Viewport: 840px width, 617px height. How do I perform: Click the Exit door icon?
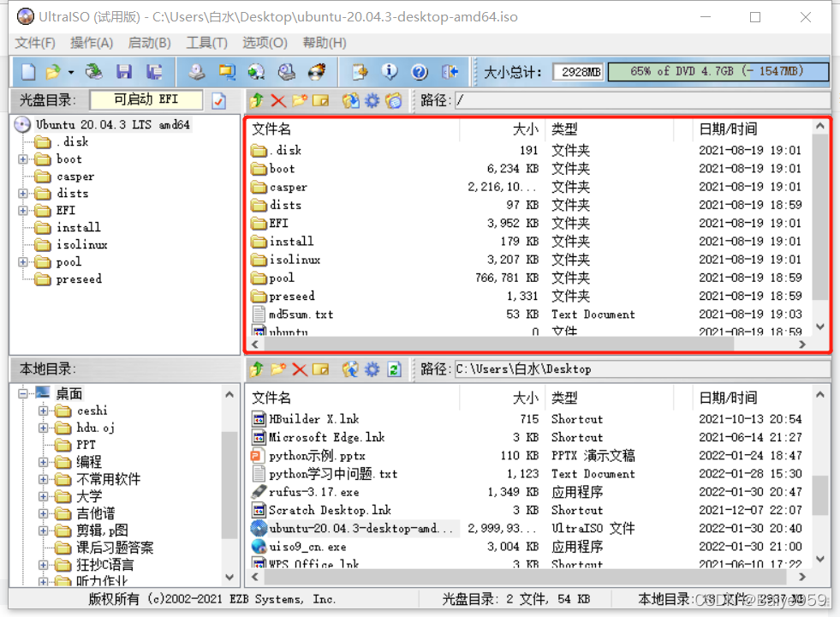pos(450,71)
